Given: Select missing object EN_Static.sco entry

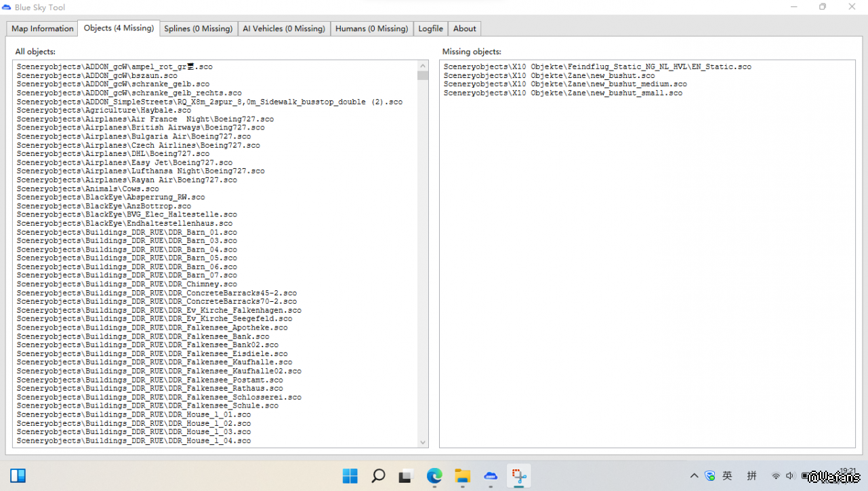Looking at the screenshot, I should pyautogui.click(x=597, y=67).
